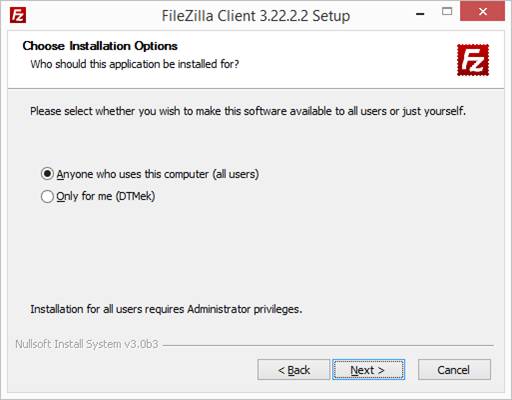Click the separator line beside the Nullsoft label

click(x=328, y=345)
